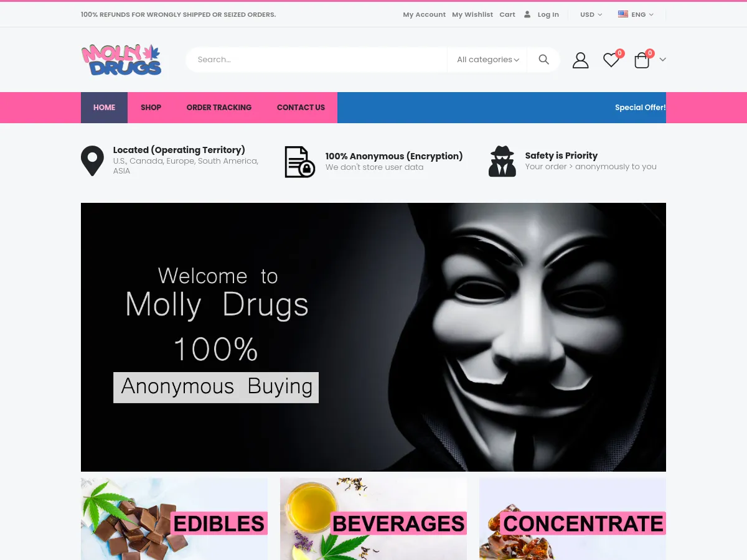Screen dimensions: 747x560
Task: Open ORDER TRACKING from the navigation
Action: click(x=219, y=107)
